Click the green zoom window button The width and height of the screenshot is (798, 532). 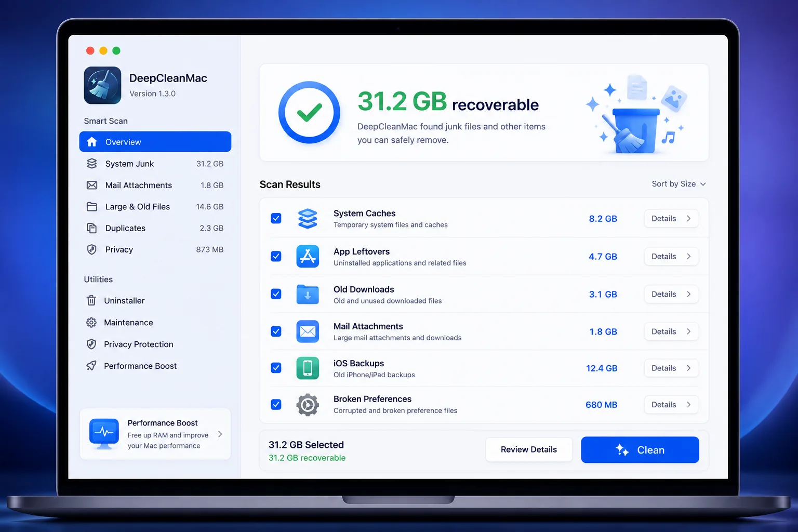point(116,50)
